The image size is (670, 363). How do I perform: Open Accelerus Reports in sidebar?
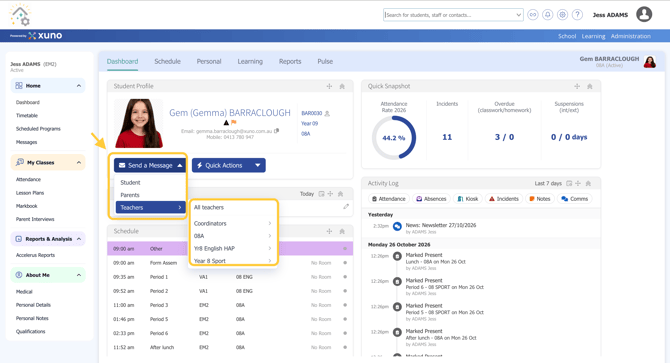coord(35,255)
